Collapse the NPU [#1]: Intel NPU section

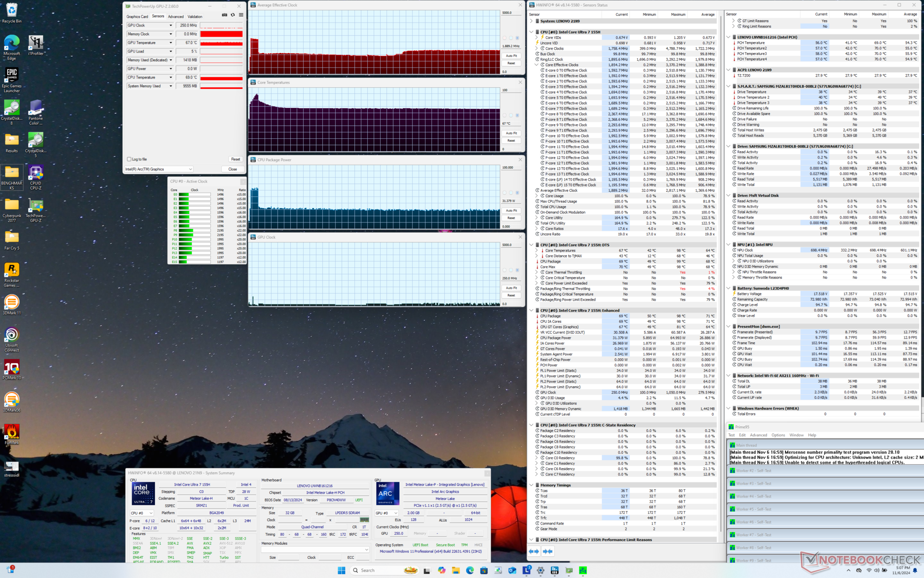pyautogui.click(x=729, y=245)
